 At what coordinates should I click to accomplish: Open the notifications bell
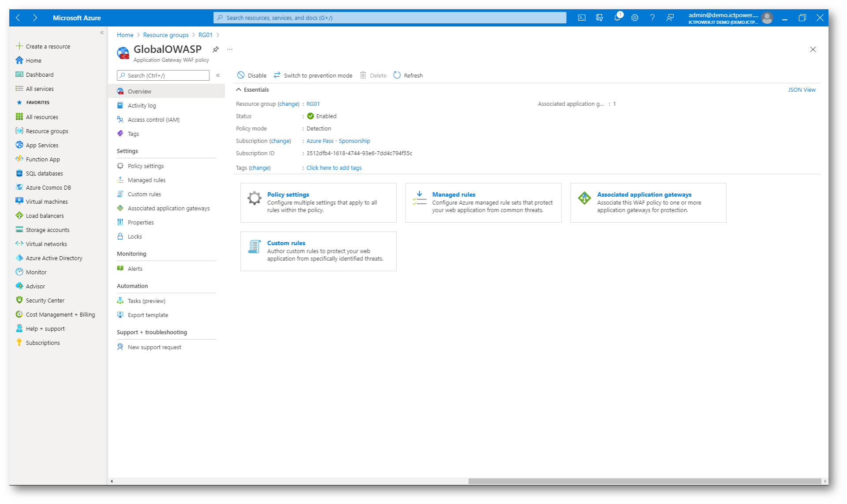[x=617, y=18]
